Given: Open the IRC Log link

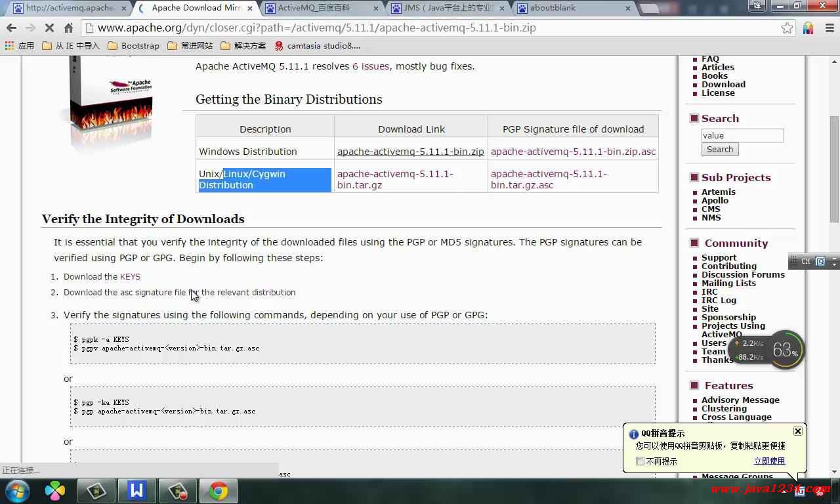Looking at the screenshot, I should pyautogui.click(x=719, y=301).
